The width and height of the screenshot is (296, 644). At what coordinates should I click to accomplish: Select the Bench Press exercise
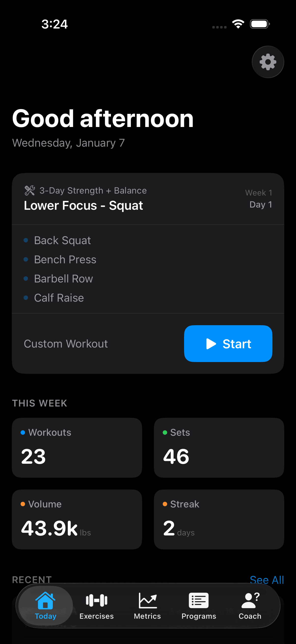[x=65, y=260]
